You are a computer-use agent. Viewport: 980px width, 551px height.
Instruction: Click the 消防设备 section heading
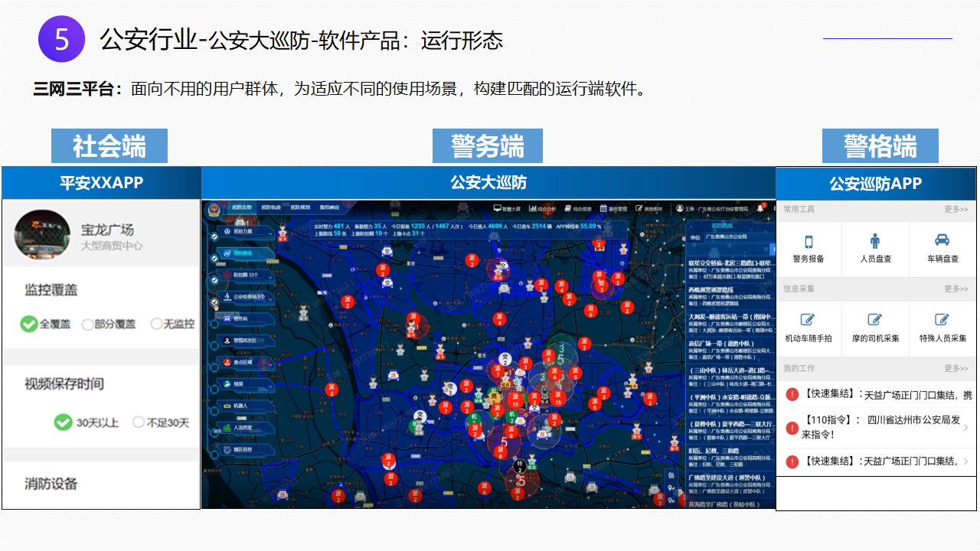click(51, 484)
